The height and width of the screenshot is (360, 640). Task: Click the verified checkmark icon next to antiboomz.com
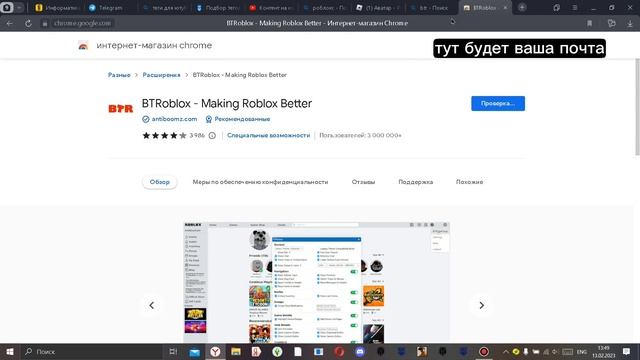click(145, 119)
